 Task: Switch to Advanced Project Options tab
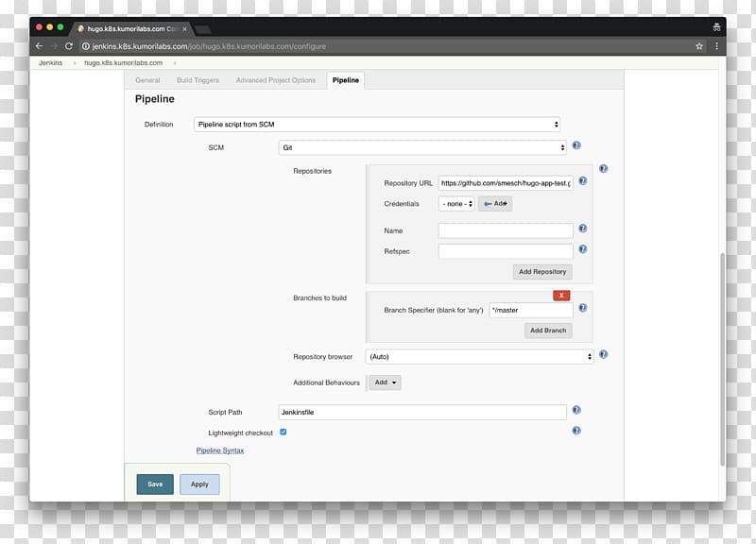[276, 80]
